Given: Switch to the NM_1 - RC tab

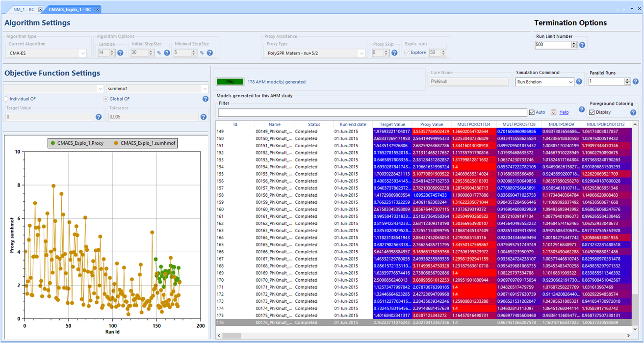Looking at the screenshot, I should pos(25,9).
